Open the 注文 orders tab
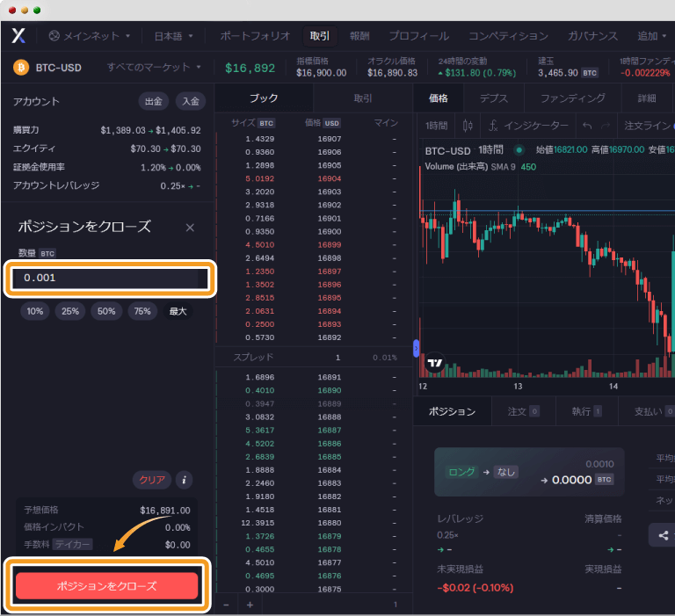Viewport: 675px width, 616px height. (524, 411)
